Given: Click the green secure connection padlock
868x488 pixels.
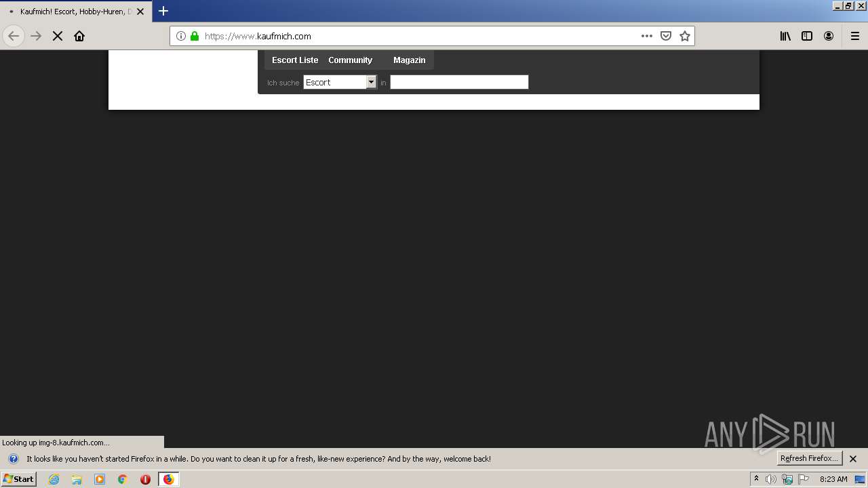Looking at the screenshot, I should pyautogui.click(x=195, y=36).
